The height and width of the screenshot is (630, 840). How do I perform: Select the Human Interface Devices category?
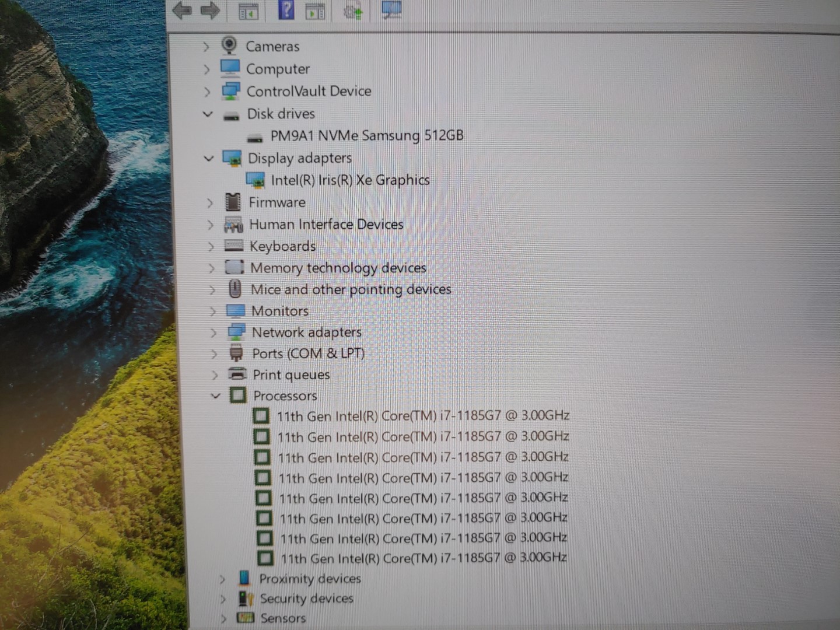coord(326,224)
